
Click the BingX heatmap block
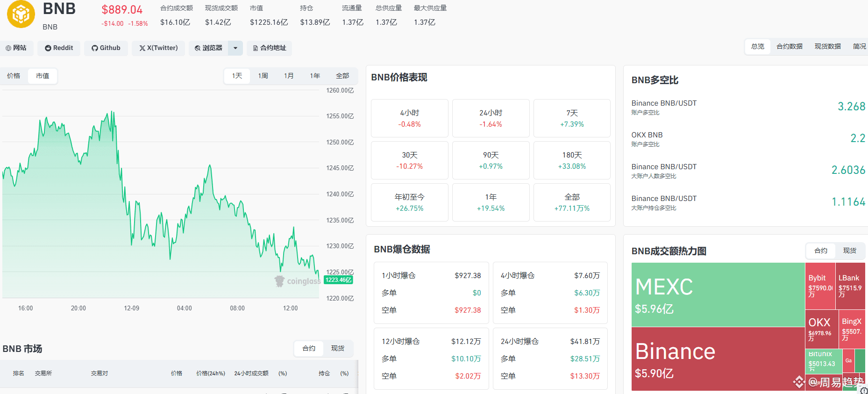(x=852, y=329)
